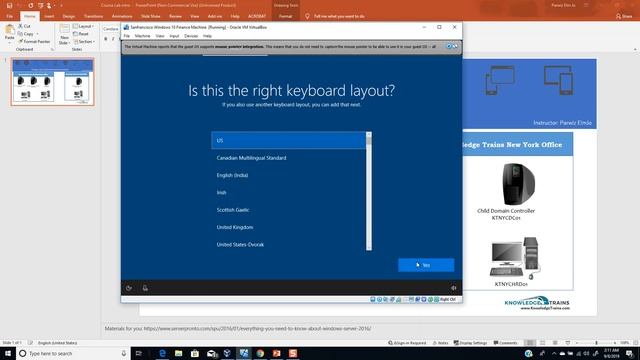
Task: Open Drawing Tools Format tab
Action: pos(285,16)
